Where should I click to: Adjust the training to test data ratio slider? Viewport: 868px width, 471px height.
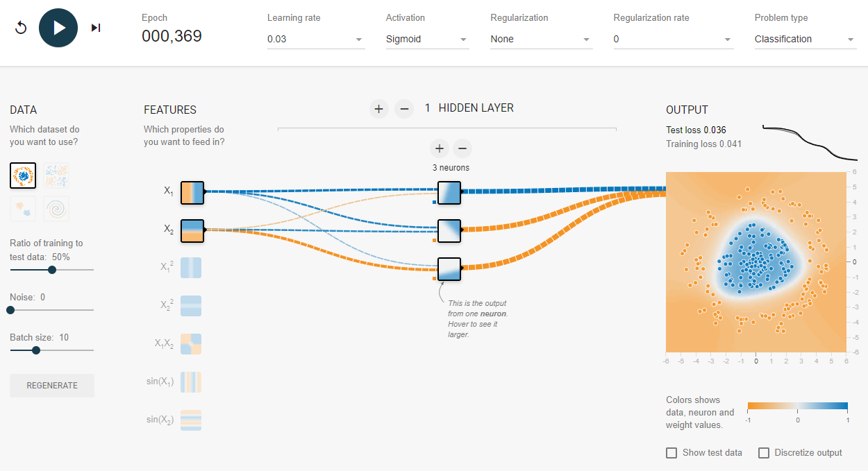tap(52, 270)
